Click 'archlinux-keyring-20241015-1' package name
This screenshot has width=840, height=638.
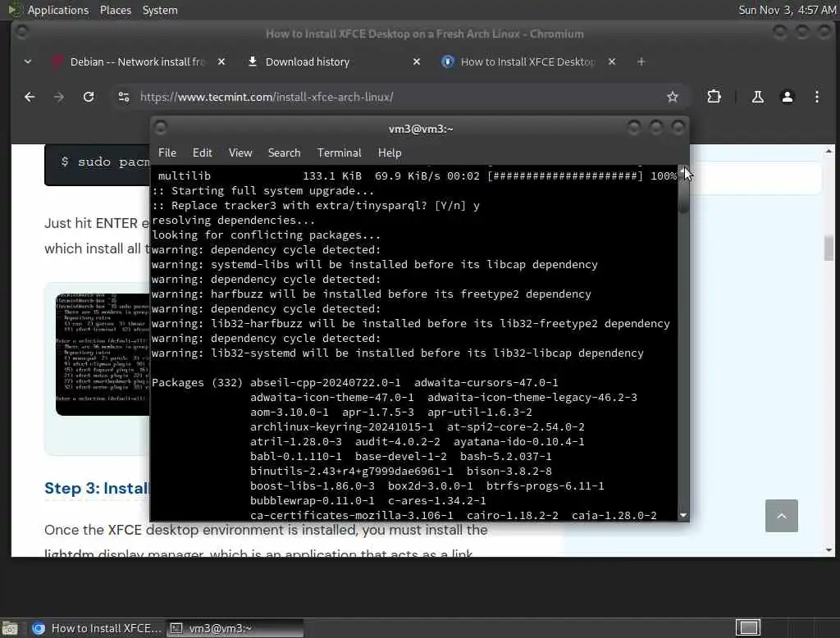tap(342, 427)
